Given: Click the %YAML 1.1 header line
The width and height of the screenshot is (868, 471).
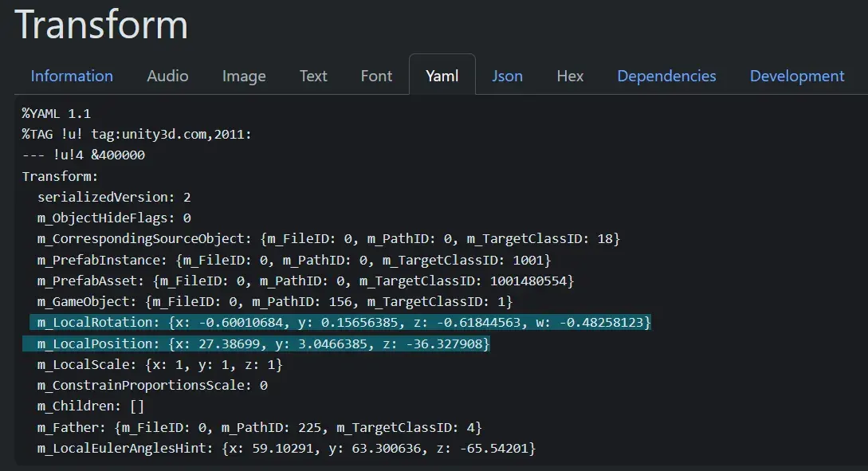Looking at the screenshot, I should coord(57,113).
